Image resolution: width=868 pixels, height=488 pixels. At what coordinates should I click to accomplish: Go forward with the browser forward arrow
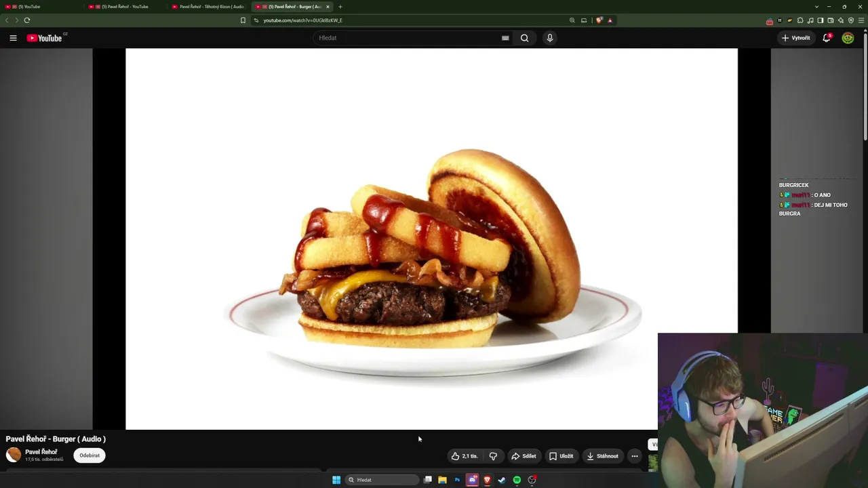pos(16,20)
